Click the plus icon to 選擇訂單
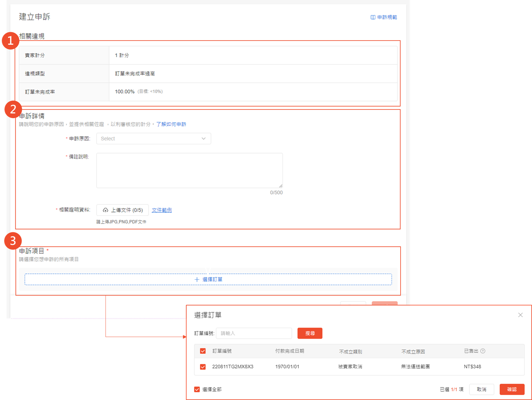The width and height of the screenshot is (532, 400). pos(197,279)
